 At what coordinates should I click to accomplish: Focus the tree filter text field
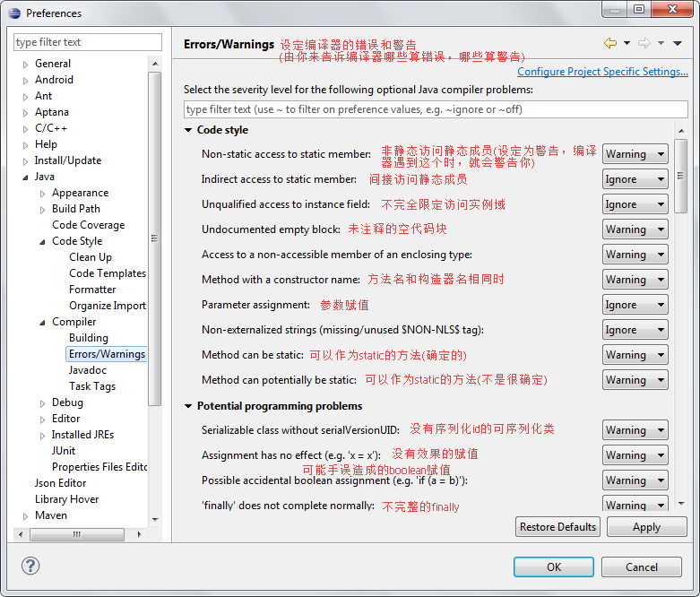pyautogui.click(x=88, y=42)
